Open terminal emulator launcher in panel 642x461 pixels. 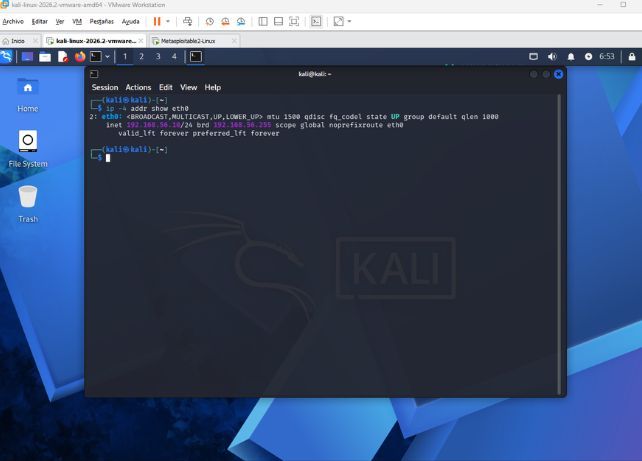96,56
